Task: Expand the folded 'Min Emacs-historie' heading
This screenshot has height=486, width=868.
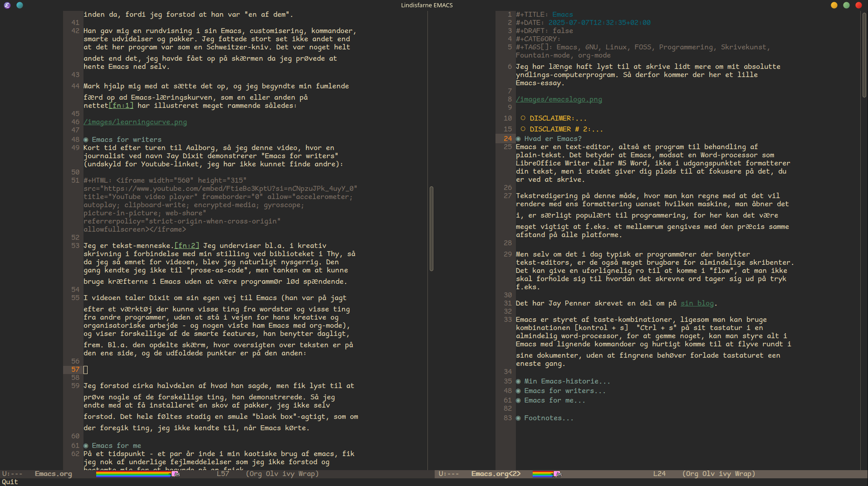Action: (x=567, y=381)
